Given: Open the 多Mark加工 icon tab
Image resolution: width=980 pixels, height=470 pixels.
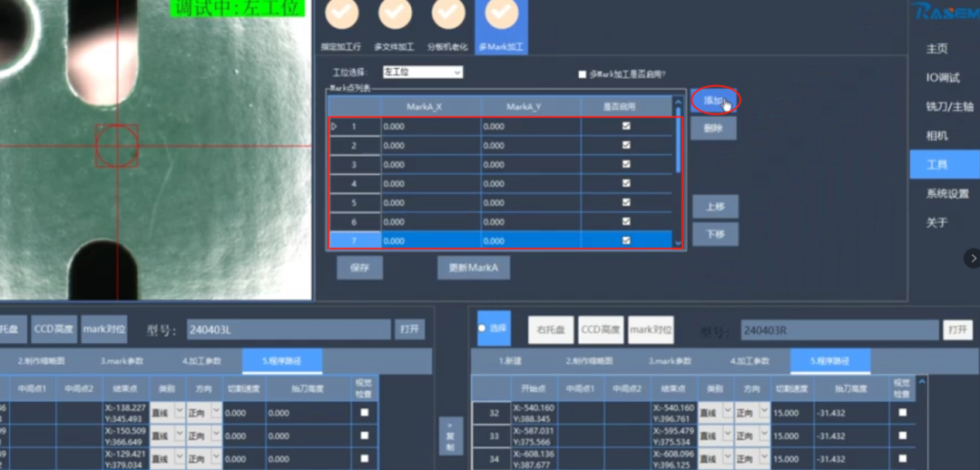Looking at the screenshot, I should 501,26.
